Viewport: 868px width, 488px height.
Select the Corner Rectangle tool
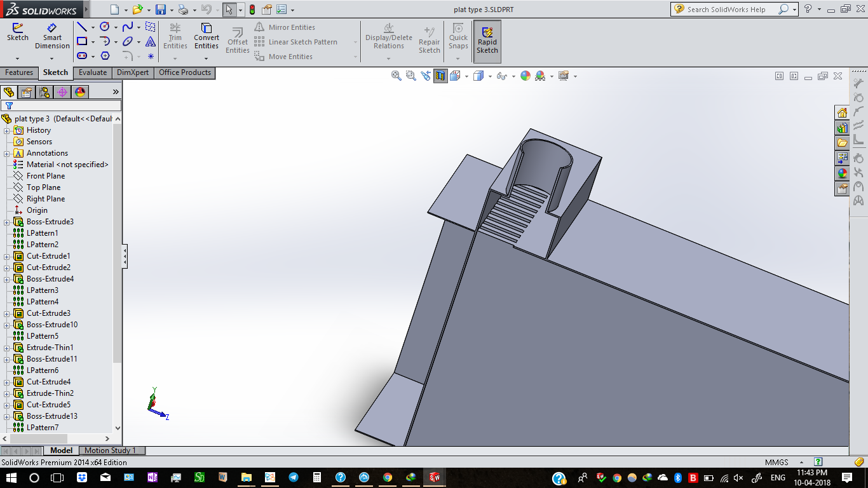82,41
